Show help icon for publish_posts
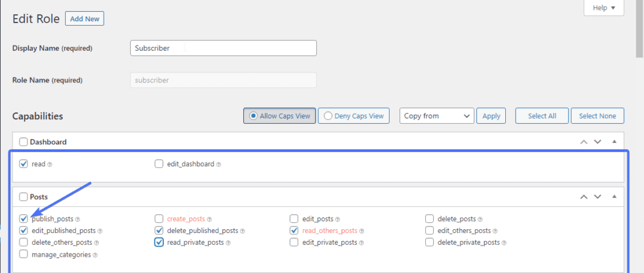Viewport: 644px width, 273px height. (78, 219)
